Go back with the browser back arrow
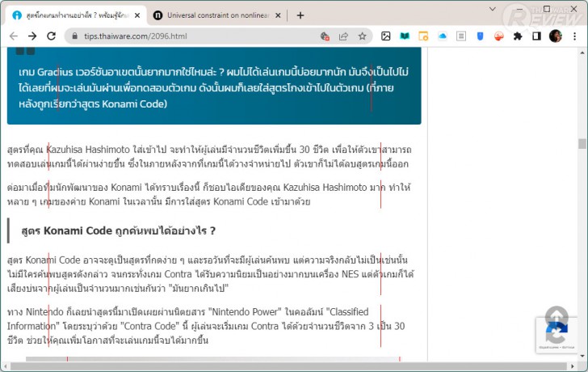The width and height of the screenshot is (588, 372). point(14,36)
